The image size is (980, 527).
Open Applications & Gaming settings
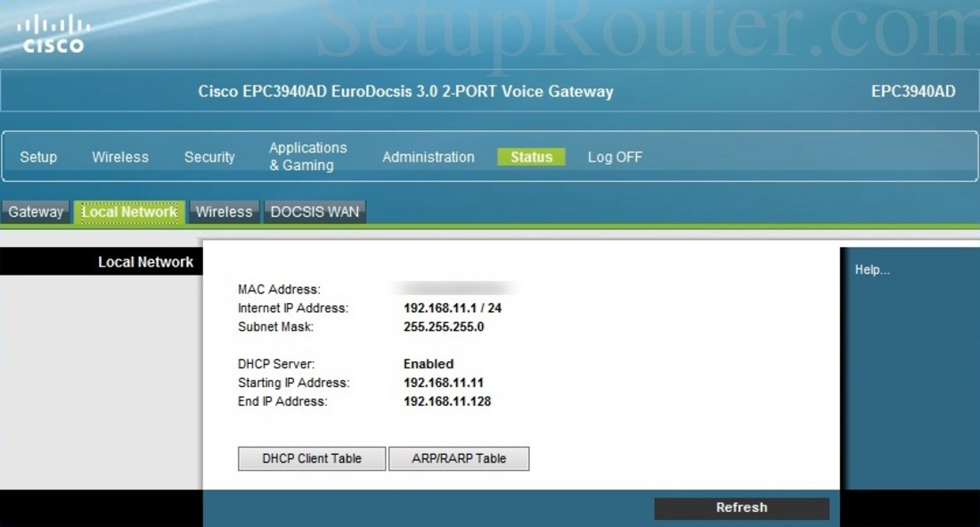tap(307, 155)
